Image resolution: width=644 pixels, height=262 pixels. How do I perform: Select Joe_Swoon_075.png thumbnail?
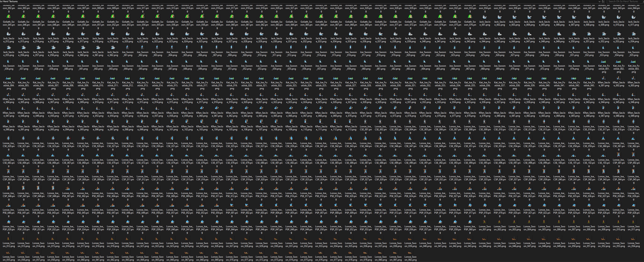tap(589, 61)
